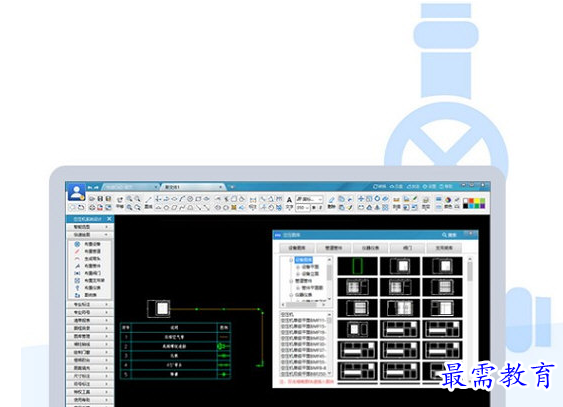This screenshot has height=407, width=563.
Task: Click the magnifier icon in the top toolbar row
Action: point(129,198)
